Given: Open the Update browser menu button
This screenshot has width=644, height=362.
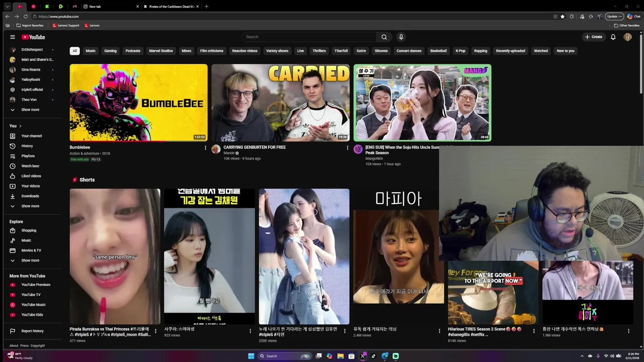Looking at the screenshot, I should pos(614,16).
